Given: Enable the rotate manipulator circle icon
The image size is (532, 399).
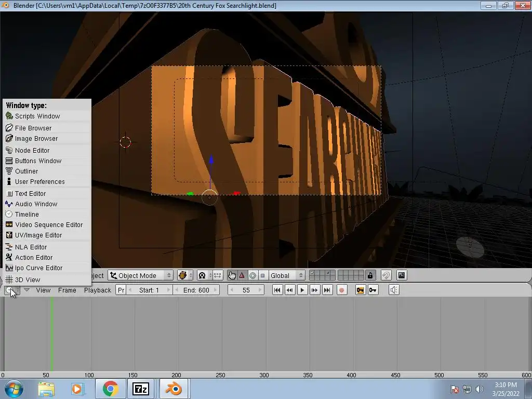Looking at the screenshot, I should [x=252, y=275].
